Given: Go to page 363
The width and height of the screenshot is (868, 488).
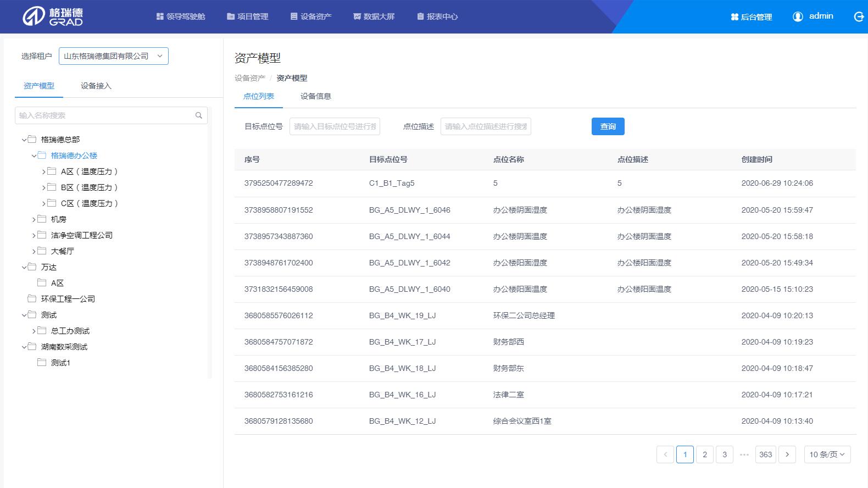Looking at the screenshot, I should tap(765, 454).
